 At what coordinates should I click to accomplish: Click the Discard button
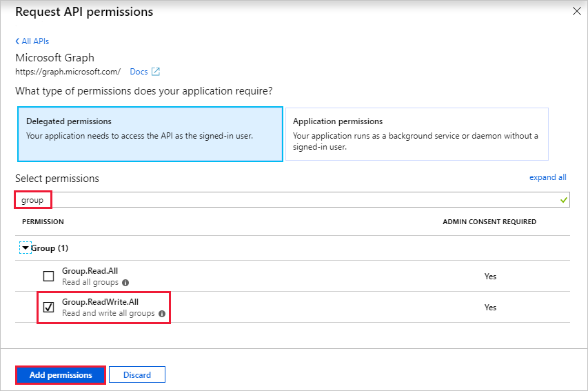[137, 375]
